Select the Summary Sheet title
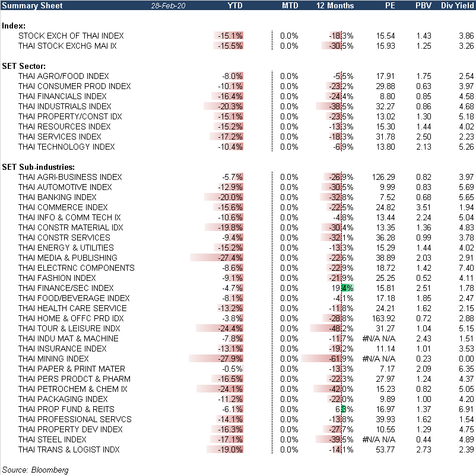This screenshot has width=476, height=475. [32, 5]
